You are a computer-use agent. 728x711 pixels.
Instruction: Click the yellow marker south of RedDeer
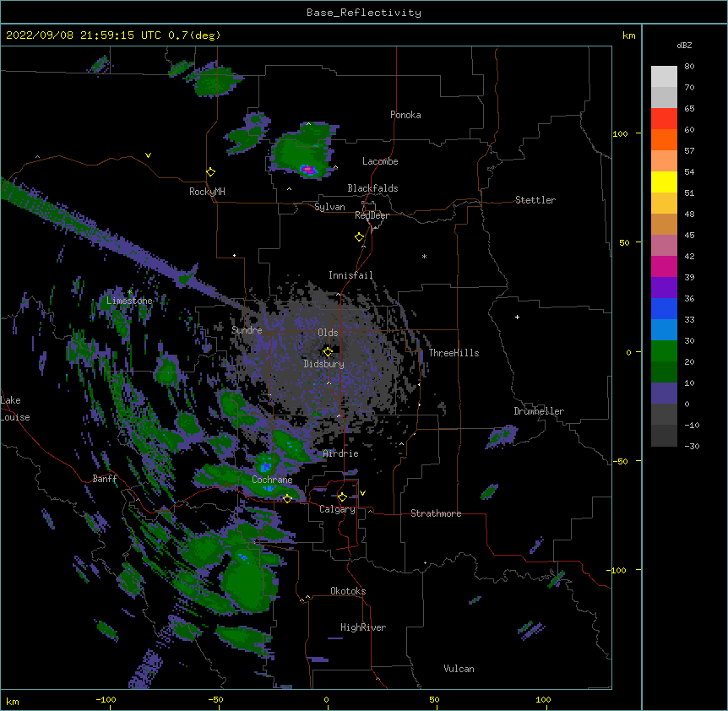pyautogui.click(x=360, y=237)
